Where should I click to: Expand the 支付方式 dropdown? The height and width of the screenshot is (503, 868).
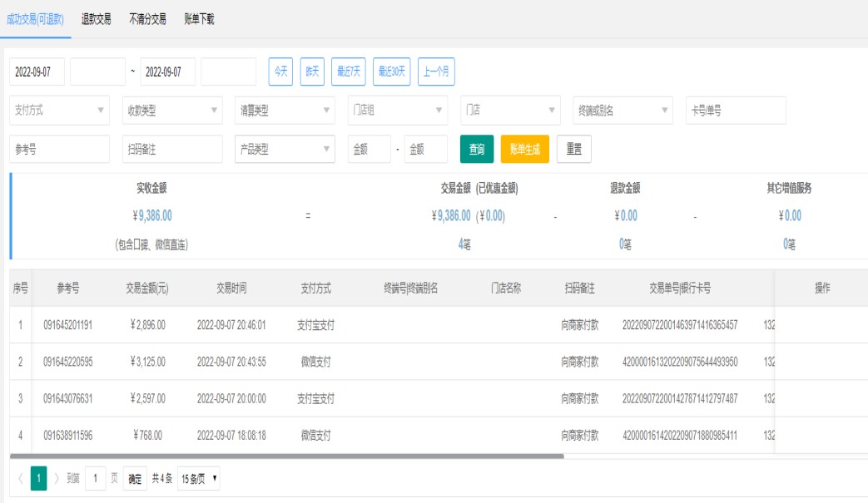tap(59, 111)
